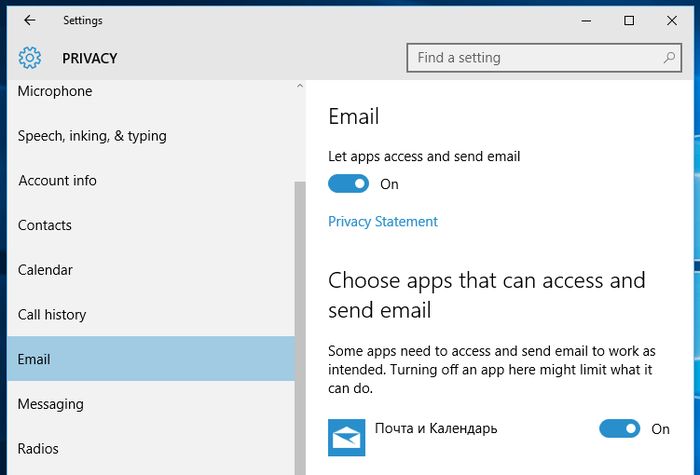The height and width of the screenshot is (475, 700).
Task: Click the back arrow in title bar
Action: pyautogui.click(x=29, y=20)
